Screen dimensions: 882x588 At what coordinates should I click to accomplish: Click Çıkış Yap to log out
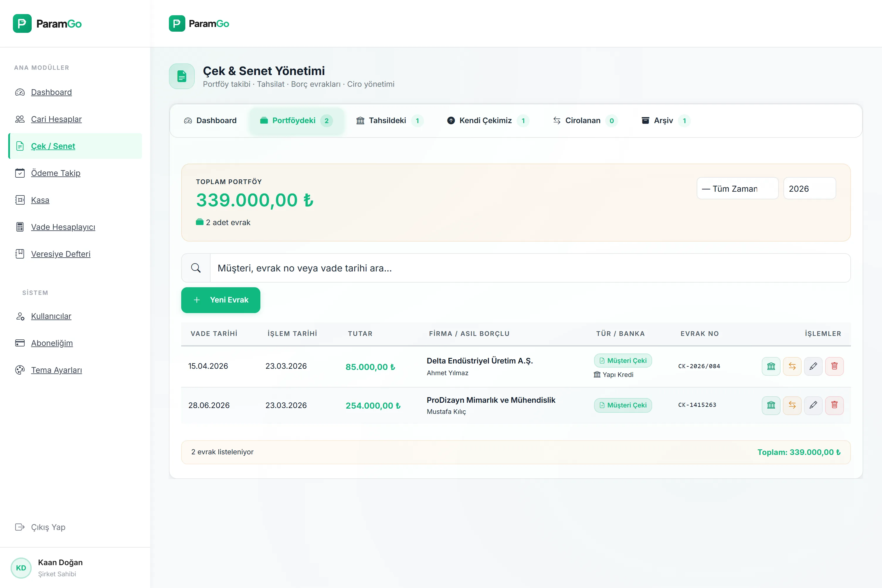[x=48, y=527]
